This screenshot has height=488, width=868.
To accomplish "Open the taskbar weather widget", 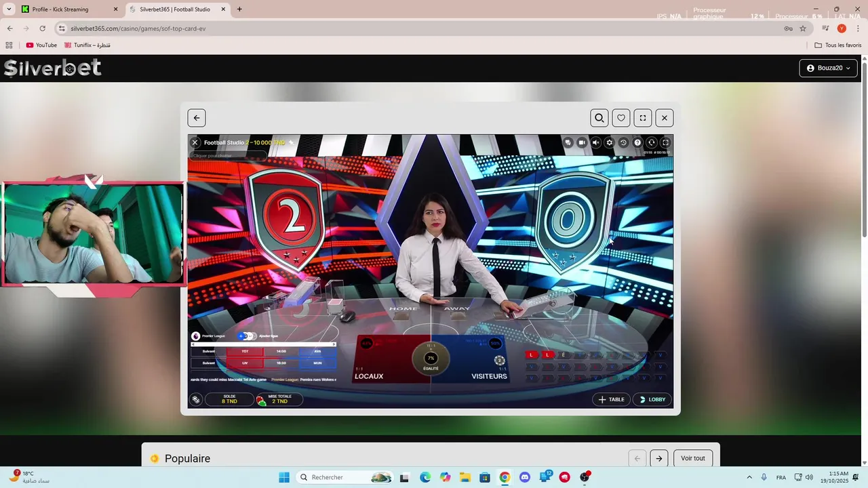I will click(x=28, y=477).
